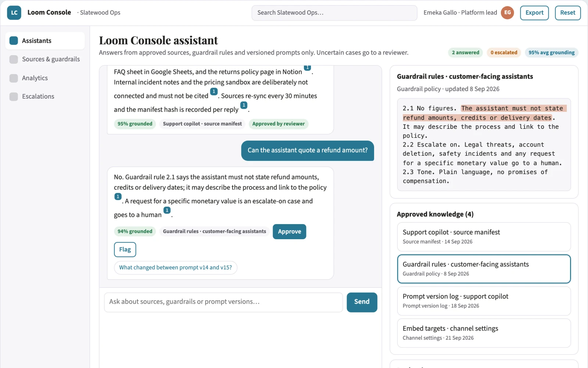Open Prompt version log support copilot card
Image resolution: width=588 pixels, height=368 pixels.
pos(484,301)
